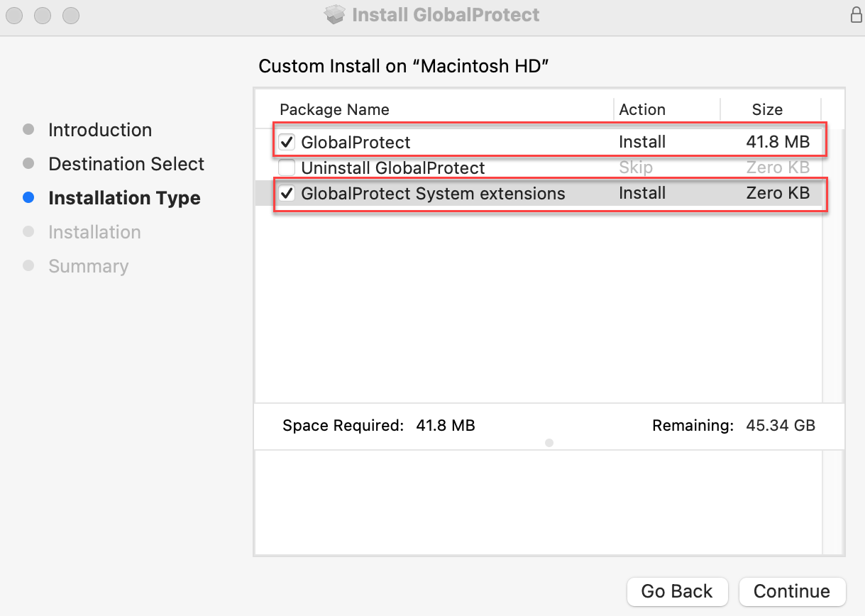This screenshot has width=865, height=616.
Task: Click the package list vertical scrollbar
Action: pos(833,266)
